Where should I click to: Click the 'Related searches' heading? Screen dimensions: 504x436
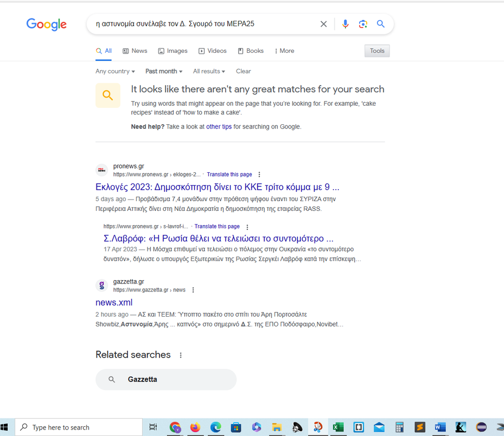133,355
